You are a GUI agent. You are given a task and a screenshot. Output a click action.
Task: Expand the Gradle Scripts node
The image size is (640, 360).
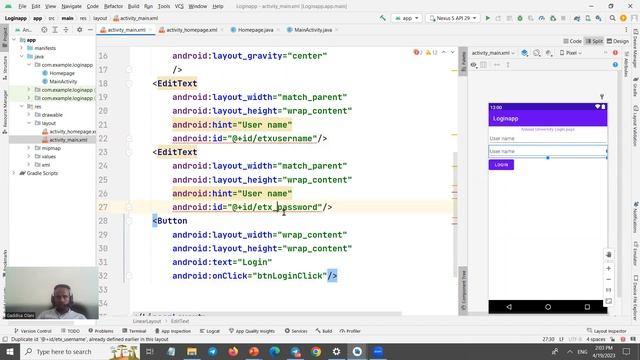[14, 173]
